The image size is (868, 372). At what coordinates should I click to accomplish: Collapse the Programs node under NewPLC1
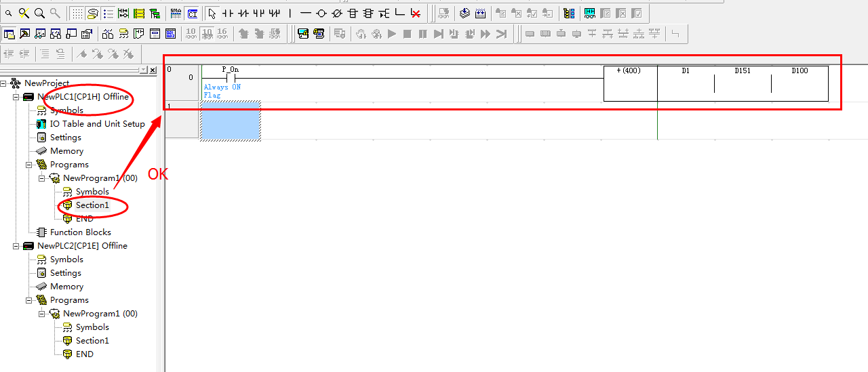point(30,165)
